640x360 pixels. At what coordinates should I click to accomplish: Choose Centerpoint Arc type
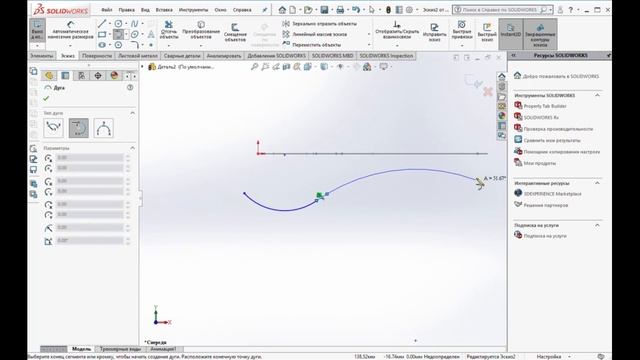pyautogui.click(x=53, y=128)
